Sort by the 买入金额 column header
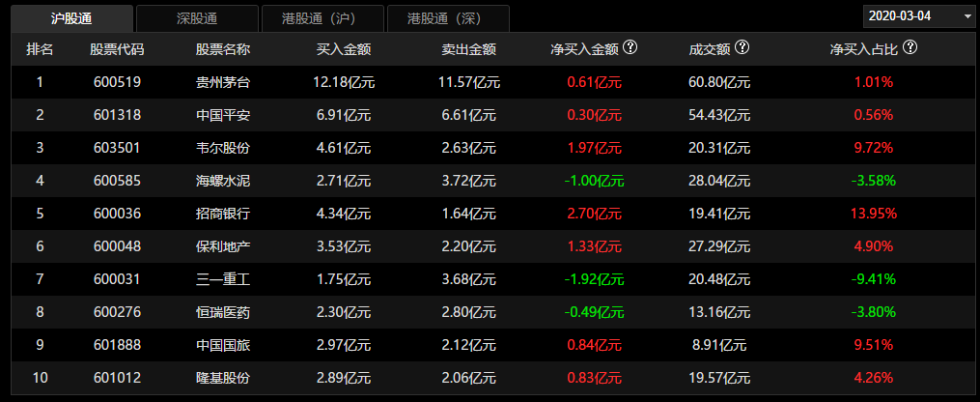This screenshot has height=402, width=980. pos(344,49)
